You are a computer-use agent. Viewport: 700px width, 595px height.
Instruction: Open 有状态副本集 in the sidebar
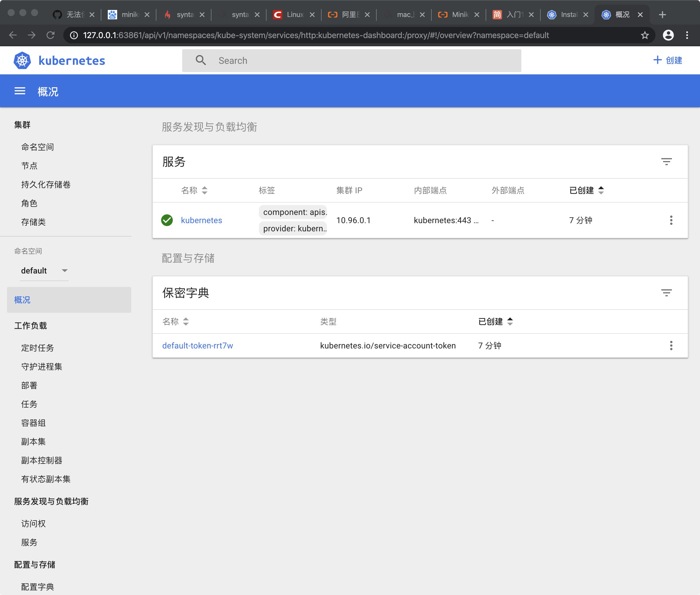tap(46, 479)
